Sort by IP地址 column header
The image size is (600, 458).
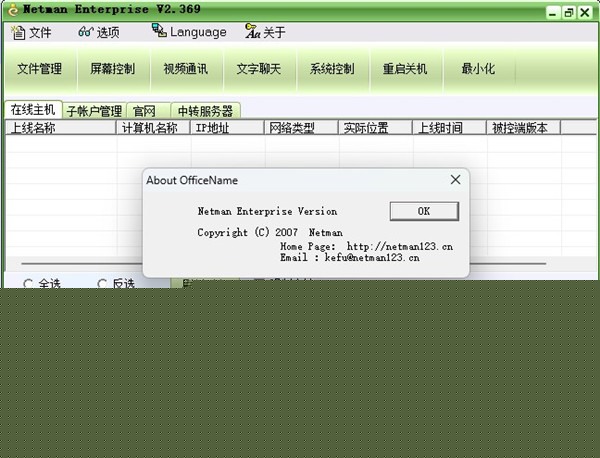[227, 128]
